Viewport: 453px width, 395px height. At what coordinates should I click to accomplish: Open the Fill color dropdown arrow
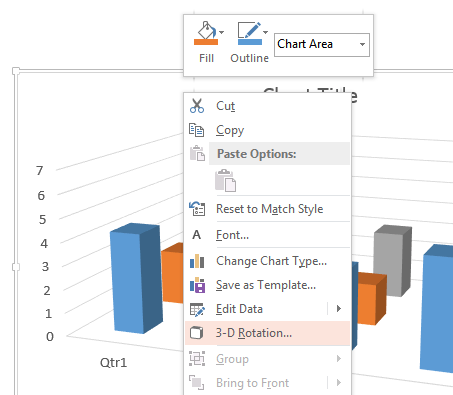pos(222,32)
